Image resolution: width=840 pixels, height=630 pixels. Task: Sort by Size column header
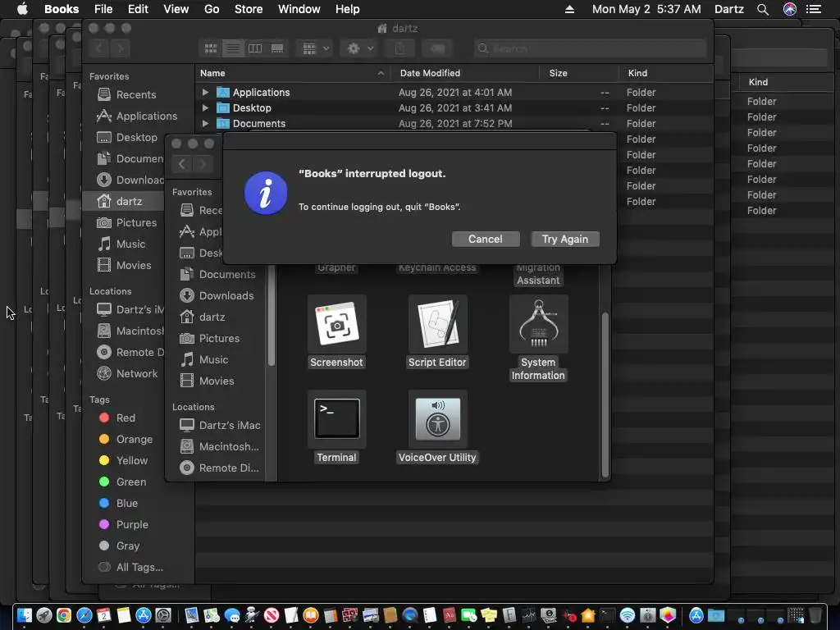tap(579, 73)
